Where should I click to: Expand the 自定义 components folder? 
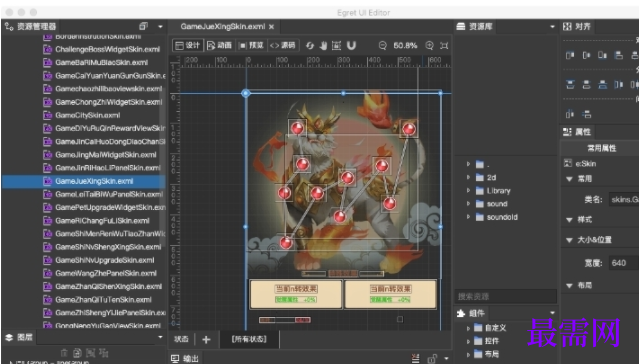click(468, 328)
